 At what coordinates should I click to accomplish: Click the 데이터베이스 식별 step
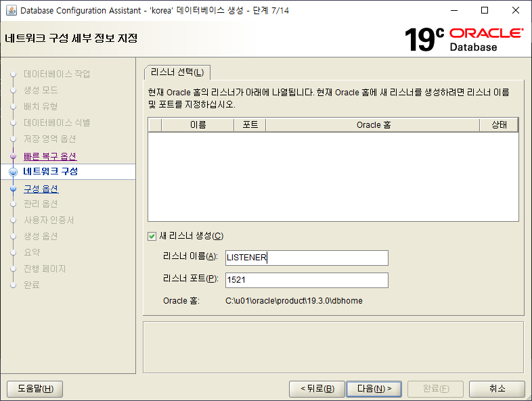57,122
